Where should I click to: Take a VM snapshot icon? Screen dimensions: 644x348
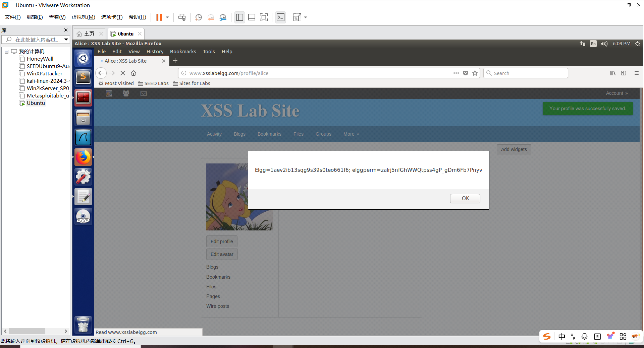point(199,17)
